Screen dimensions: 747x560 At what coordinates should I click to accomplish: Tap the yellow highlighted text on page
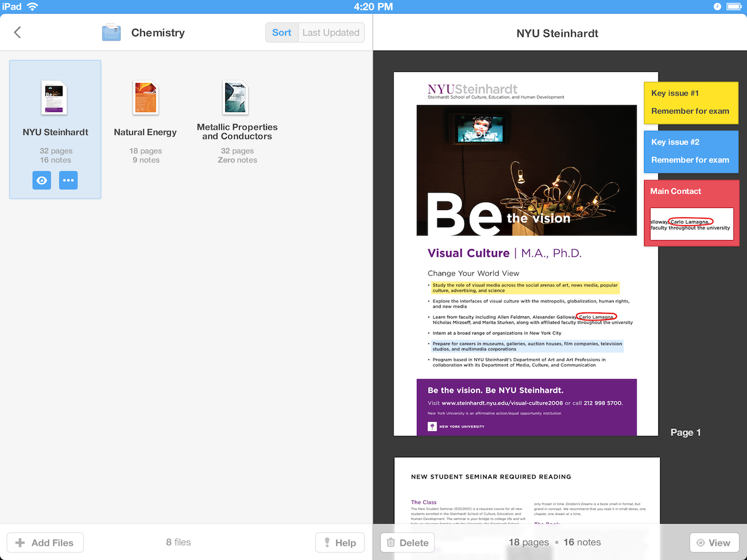524,288
